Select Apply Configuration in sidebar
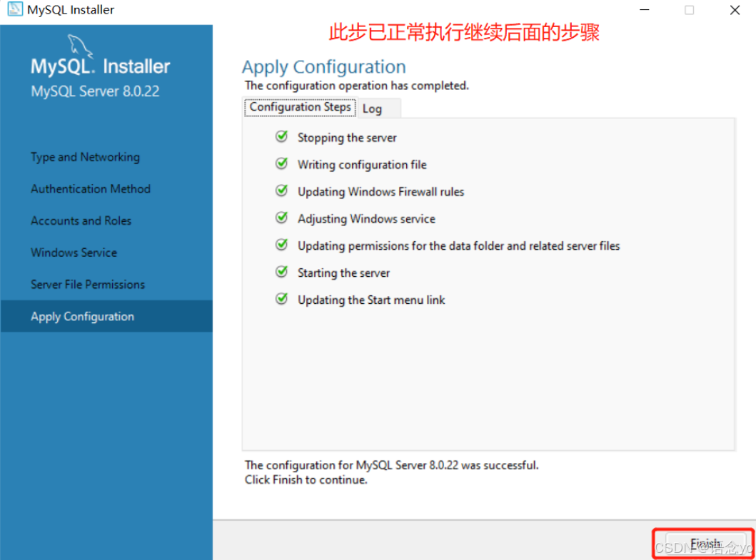756x560 pixels. (x=106, y=316)
